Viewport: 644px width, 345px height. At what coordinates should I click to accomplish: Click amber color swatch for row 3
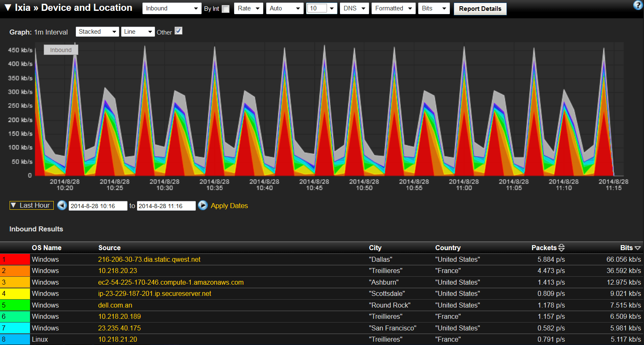click(x=15, y=282)
